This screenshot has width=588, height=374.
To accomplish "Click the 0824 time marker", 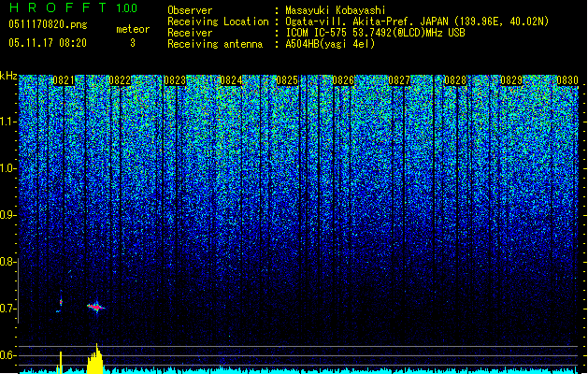I will [x=231, y=80].
